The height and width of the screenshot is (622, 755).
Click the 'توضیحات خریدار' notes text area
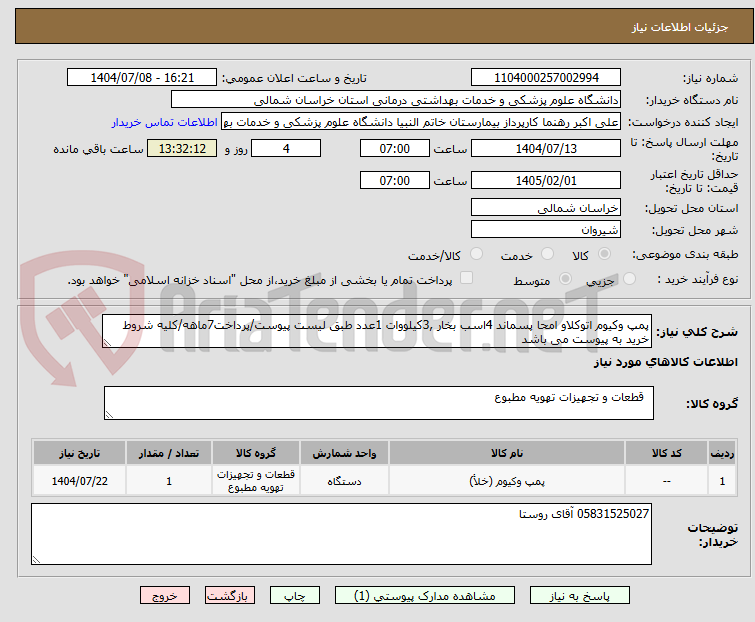coord(340,534)
